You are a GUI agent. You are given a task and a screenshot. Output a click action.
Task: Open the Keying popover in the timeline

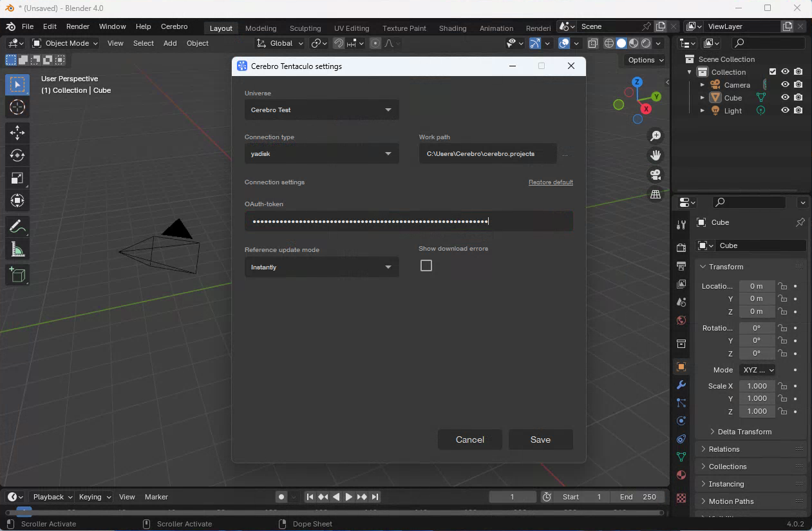pos(95,497)
